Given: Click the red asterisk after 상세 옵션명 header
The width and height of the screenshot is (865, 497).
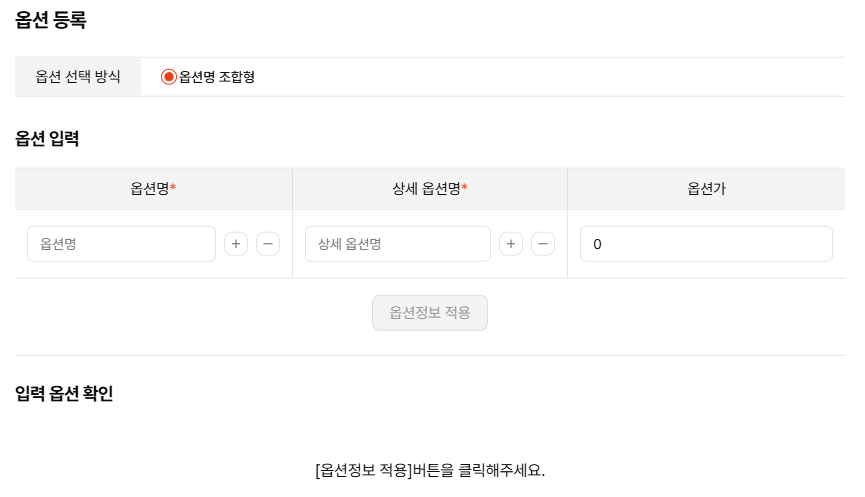Looking at the screenshot, I should click(464, 188).
